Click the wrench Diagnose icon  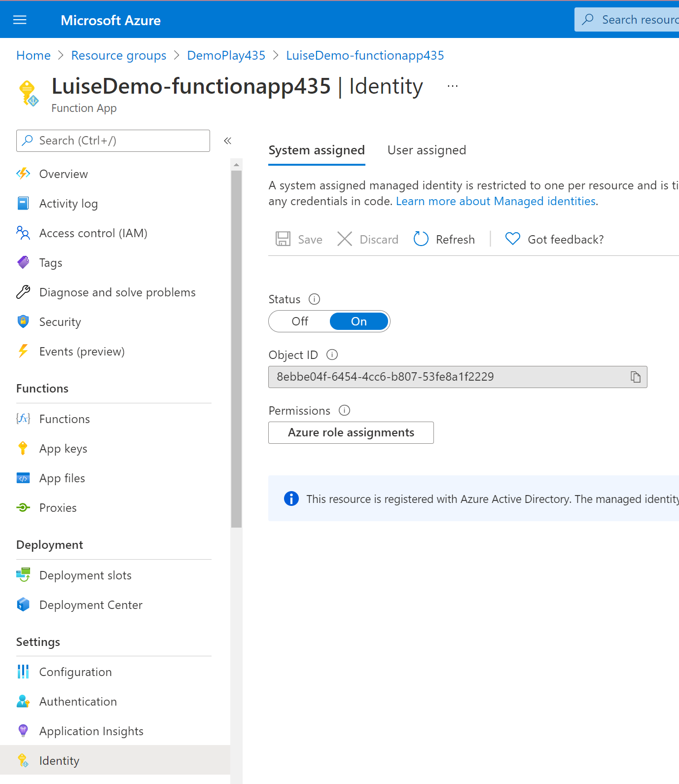(x=23, y=292)
